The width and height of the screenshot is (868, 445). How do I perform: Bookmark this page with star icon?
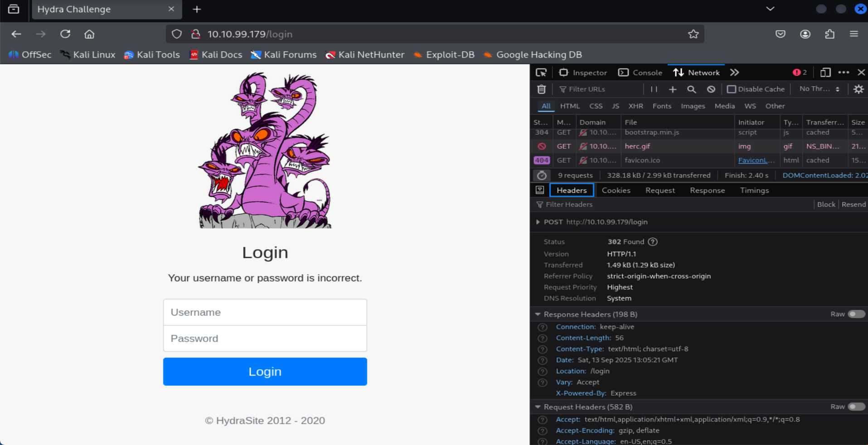(693, 34)
